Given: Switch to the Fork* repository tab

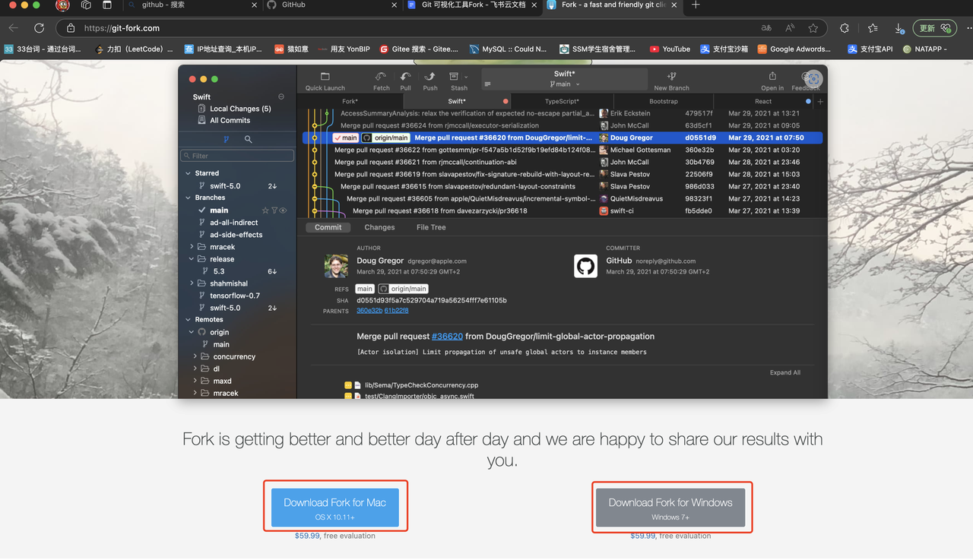Looking at the screenshot, I should click(350, 101).
